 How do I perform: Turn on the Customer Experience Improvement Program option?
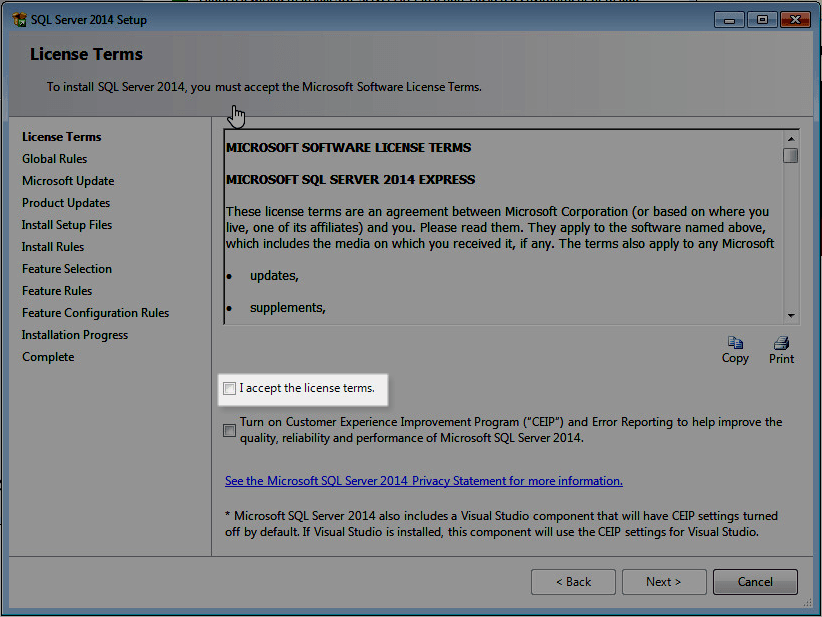pos(229,429)
